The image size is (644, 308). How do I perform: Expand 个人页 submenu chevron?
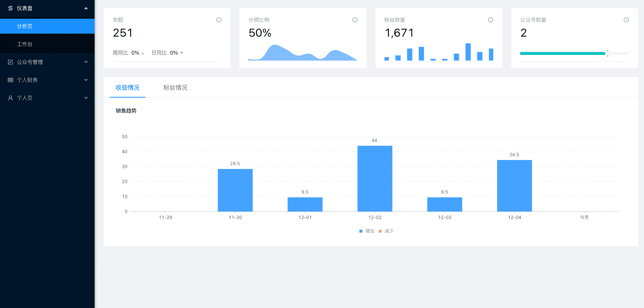click(x=86, y=98)
